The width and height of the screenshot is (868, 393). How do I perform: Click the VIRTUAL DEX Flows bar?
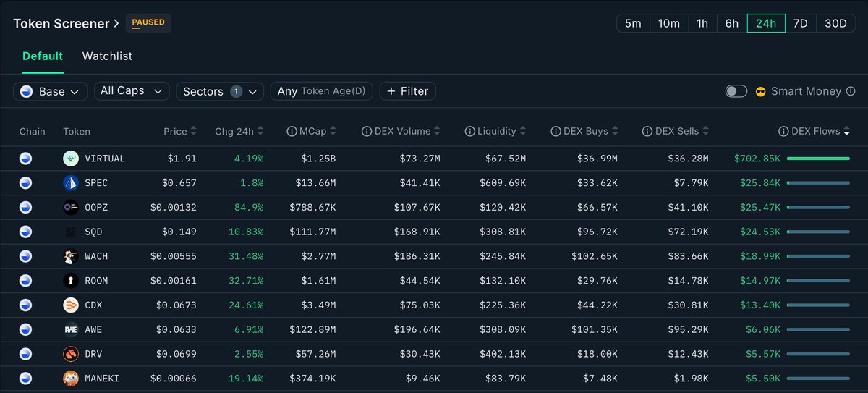tap(818, 159)
